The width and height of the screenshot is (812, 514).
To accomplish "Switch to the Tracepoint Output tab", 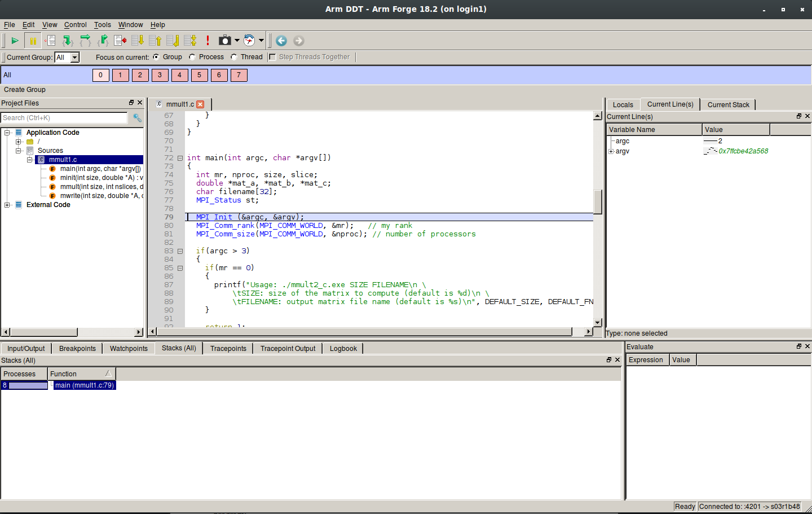I will pos(288,349).
